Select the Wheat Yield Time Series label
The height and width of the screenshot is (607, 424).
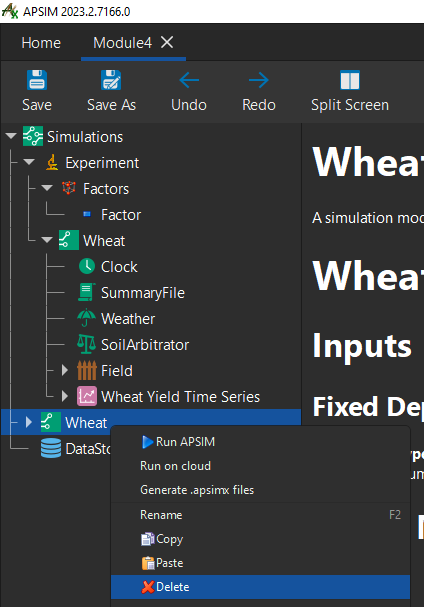tap(180, 397)
